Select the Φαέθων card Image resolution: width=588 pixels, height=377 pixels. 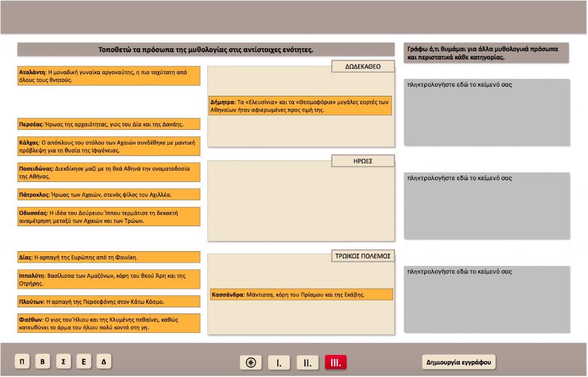(109, 323)
